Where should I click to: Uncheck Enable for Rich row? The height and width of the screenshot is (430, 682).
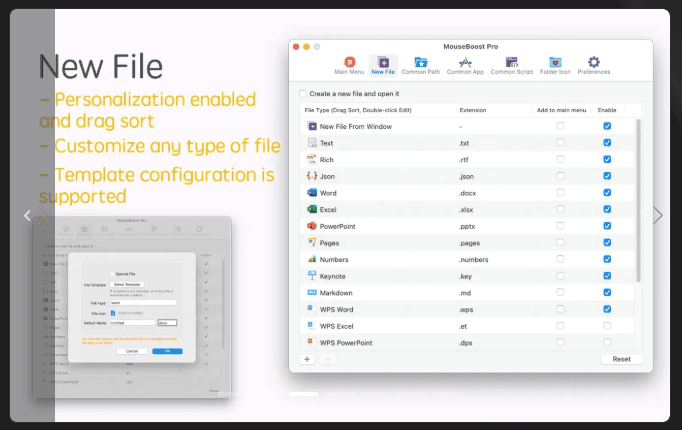607,159
